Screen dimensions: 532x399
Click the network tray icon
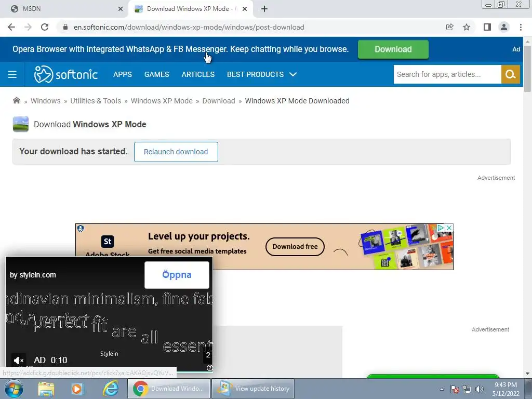[467, 389]
